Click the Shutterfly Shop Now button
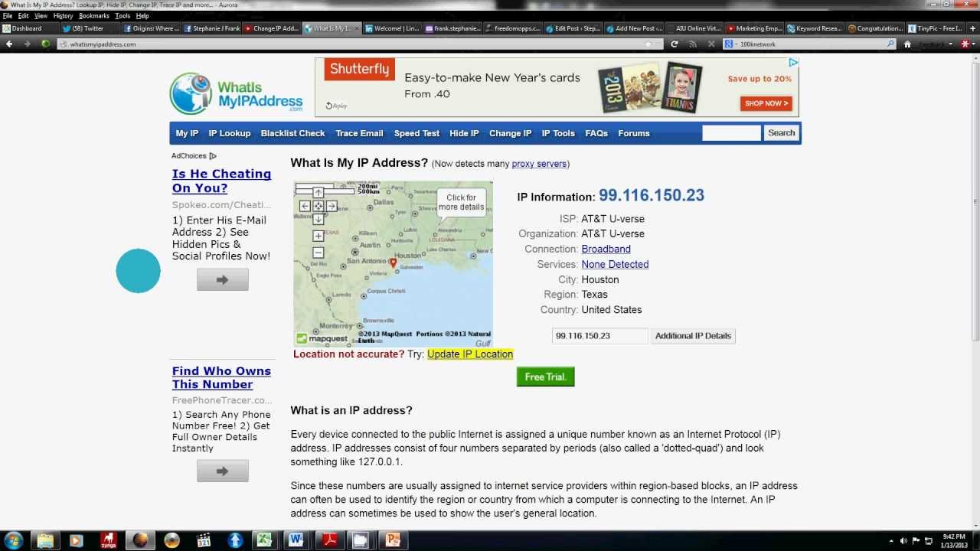980x551 pixels. [766, 103]
